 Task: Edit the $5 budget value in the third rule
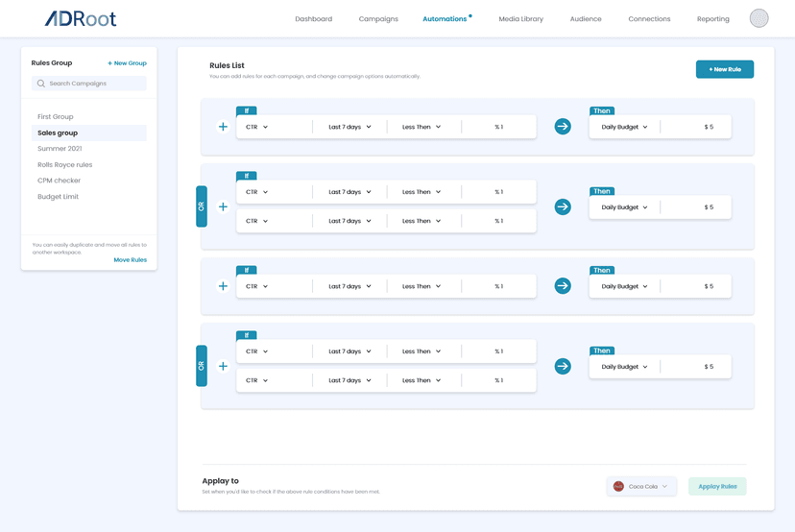point(709,286)
